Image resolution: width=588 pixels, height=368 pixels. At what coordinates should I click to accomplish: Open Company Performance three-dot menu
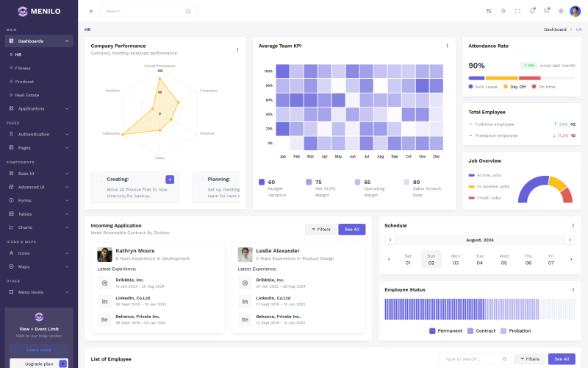[237, 49]
